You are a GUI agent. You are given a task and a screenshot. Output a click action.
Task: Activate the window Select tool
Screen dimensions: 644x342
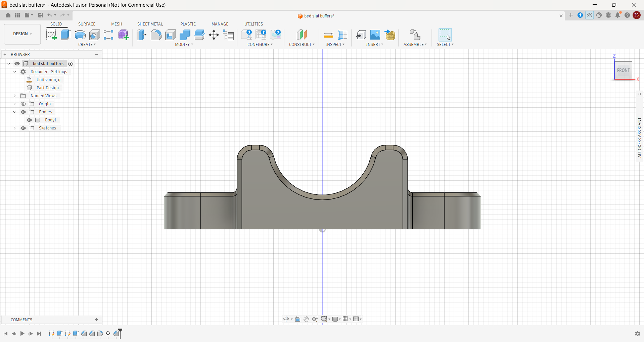tap(445, 35)
